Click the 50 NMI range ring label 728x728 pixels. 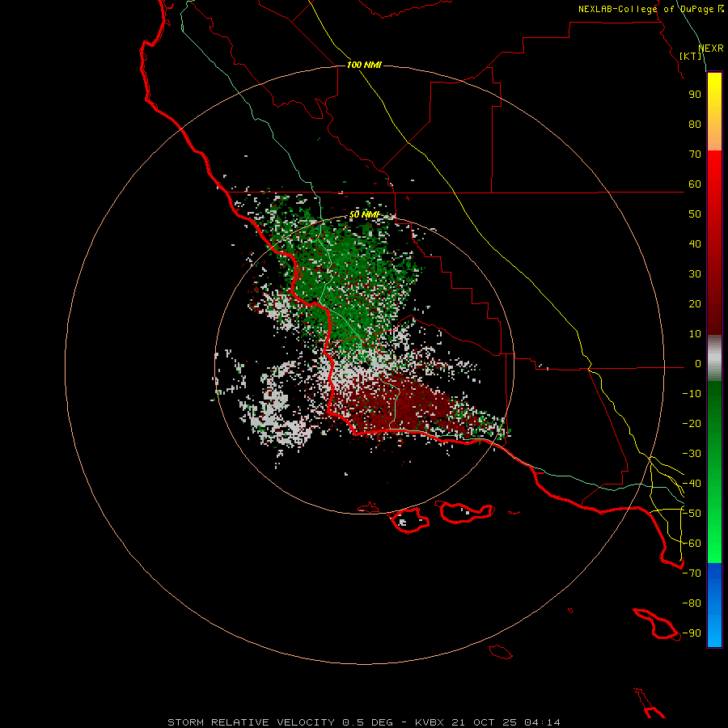365,214
